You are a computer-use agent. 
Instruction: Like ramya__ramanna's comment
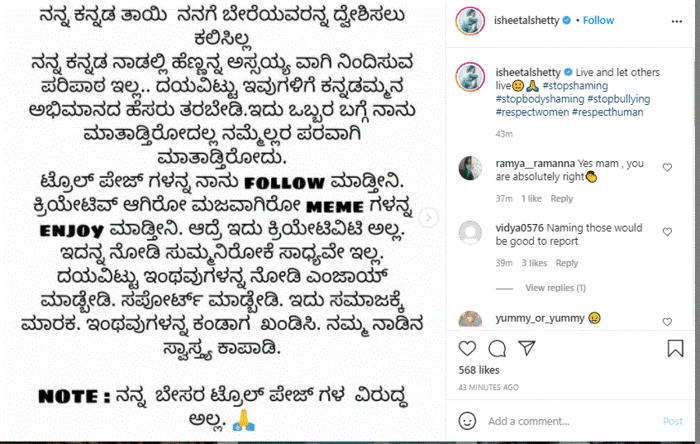(667, 167)
